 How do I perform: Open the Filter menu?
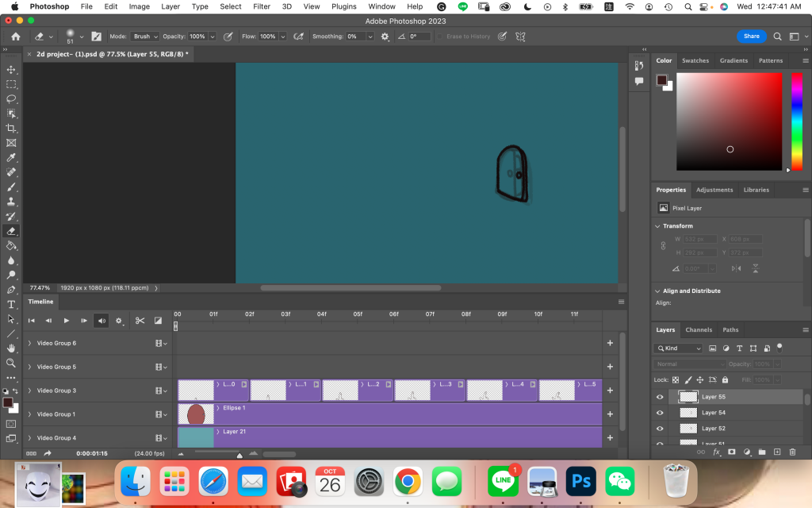pos(262,6)
